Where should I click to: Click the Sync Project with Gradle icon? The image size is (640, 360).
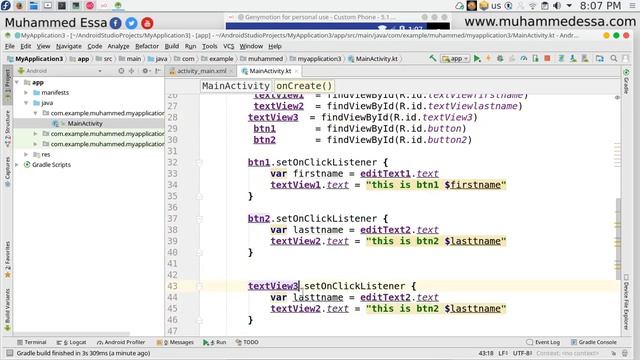pos(561,59)
